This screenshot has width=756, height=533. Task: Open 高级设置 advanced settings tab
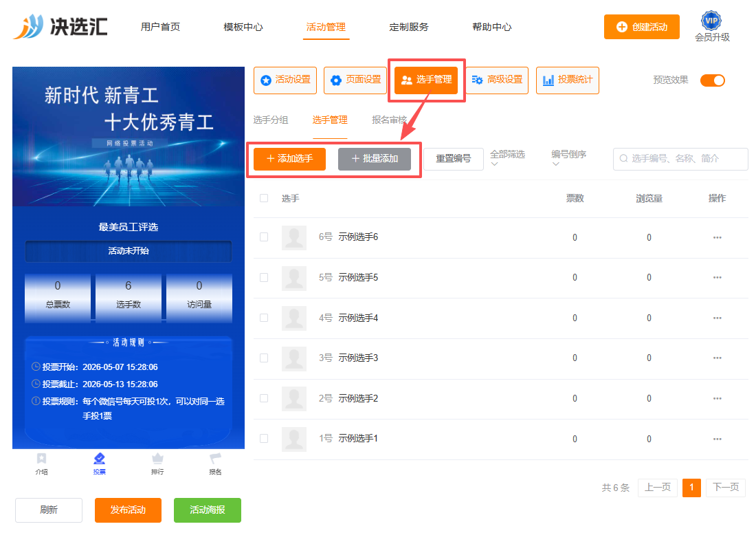(x=497, y=80)
